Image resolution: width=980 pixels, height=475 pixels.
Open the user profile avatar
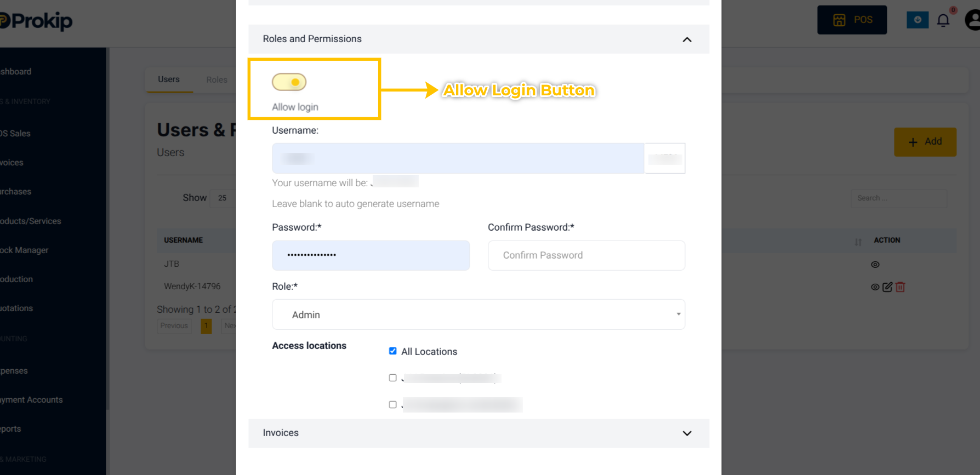(x=973, y=20)
